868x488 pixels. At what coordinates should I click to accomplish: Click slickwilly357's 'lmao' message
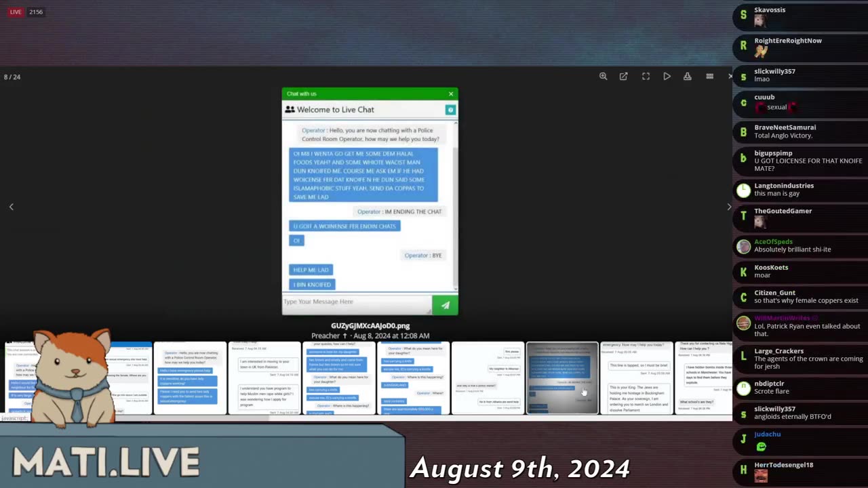click(762, 79)
